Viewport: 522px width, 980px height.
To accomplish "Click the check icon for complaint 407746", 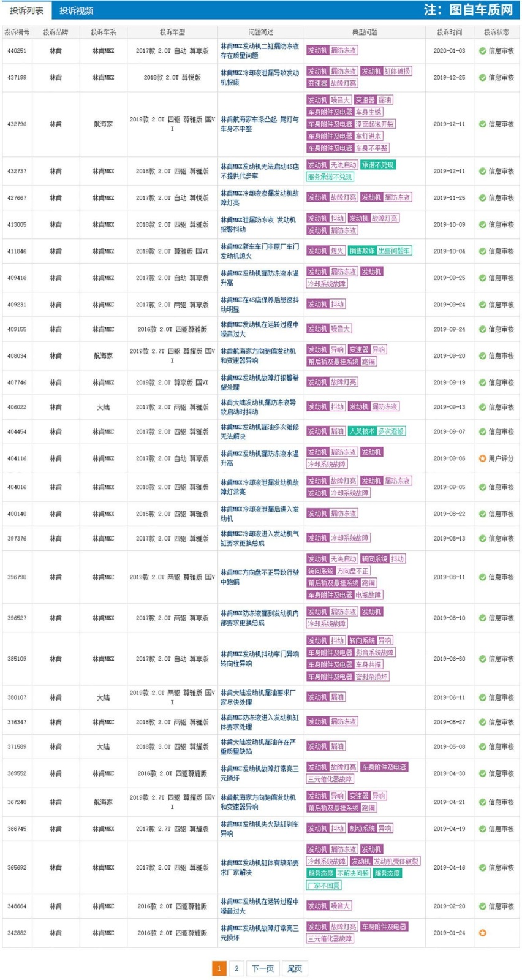I will tap(483, 382).
